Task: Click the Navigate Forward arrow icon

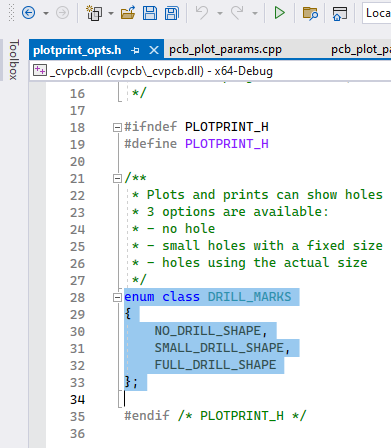Action: (x=62, y=13)
